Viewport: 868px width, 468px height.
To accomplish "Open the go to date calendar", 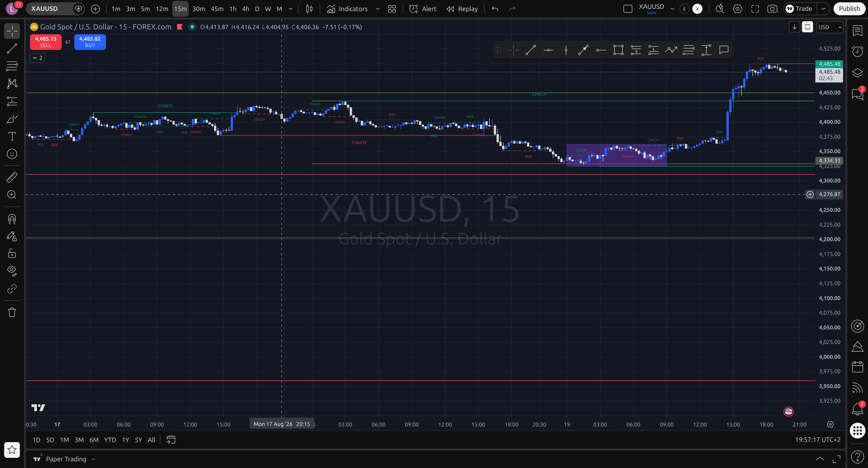I will pyautogui.click(x=171, y=440).
